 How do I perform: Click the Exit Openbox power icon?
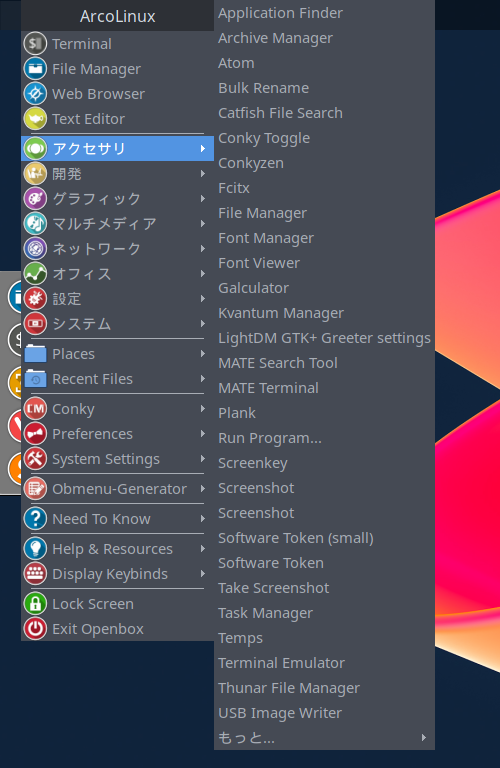pos(35,628)
